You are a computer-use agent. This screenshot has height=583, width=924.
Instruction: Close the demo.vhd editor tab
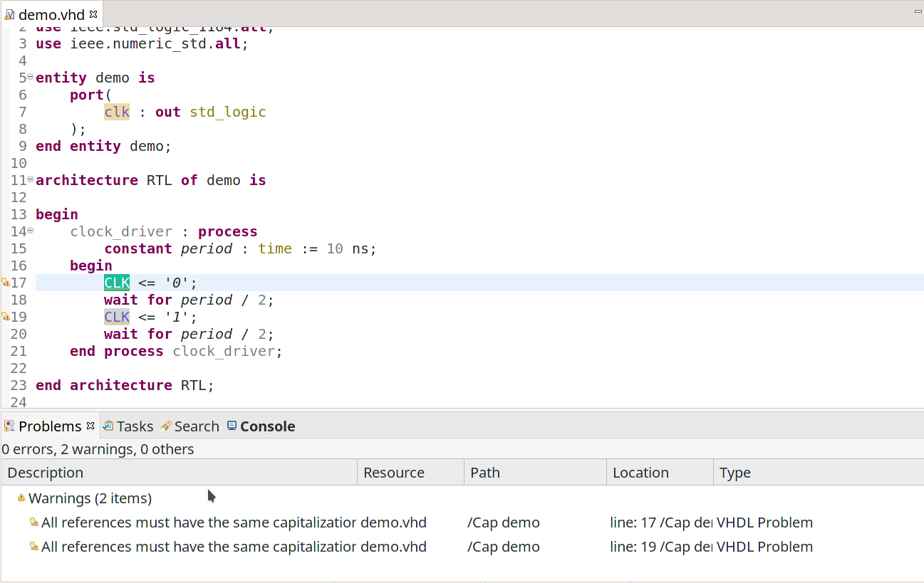point(93,14)
